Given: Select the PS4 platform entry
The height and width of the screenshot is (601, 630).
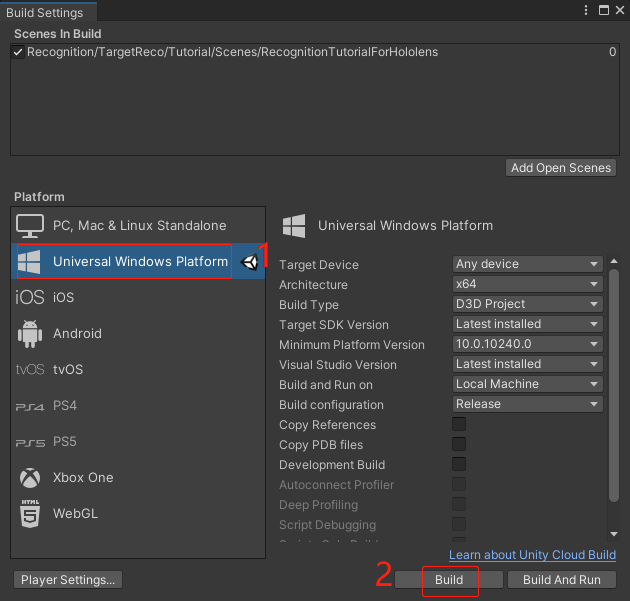Looking at the screenshot, I should pyautogui.click(x=138, y=406).
